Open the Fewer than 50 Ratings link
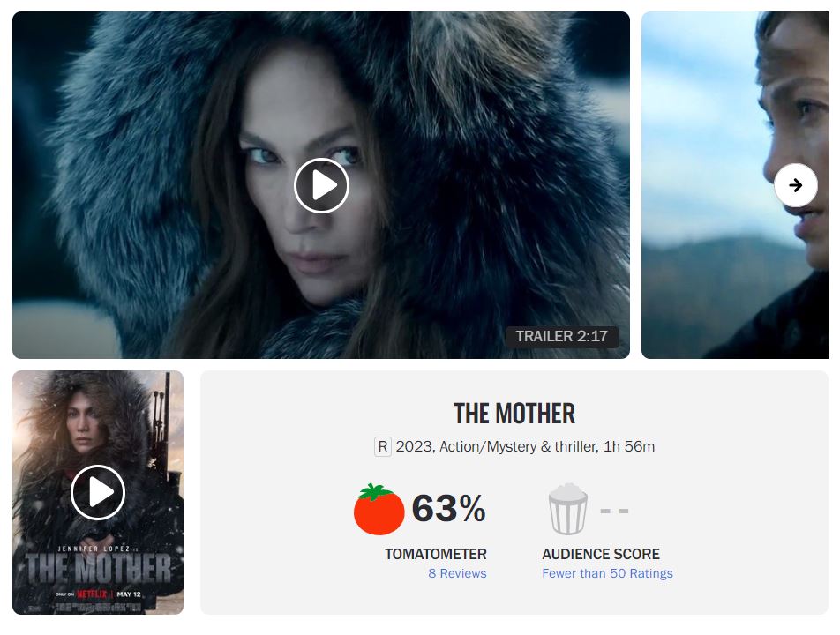Viewport: 840px width, 635px height. [607, 573]
